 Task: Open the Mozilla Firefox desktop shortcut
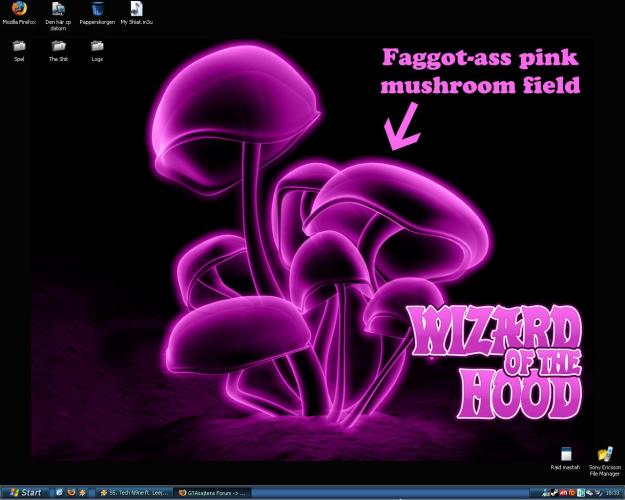(x=19, y=11)
